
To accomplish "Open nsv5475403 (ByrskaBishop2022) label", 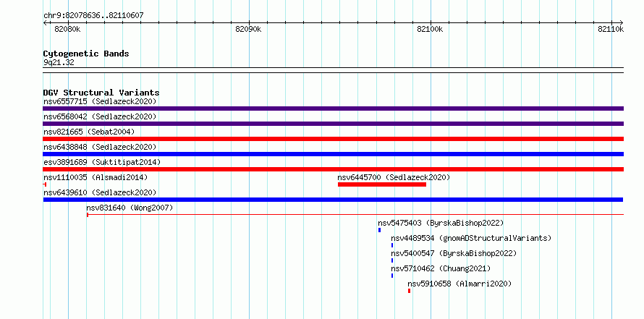I will 441,223.
